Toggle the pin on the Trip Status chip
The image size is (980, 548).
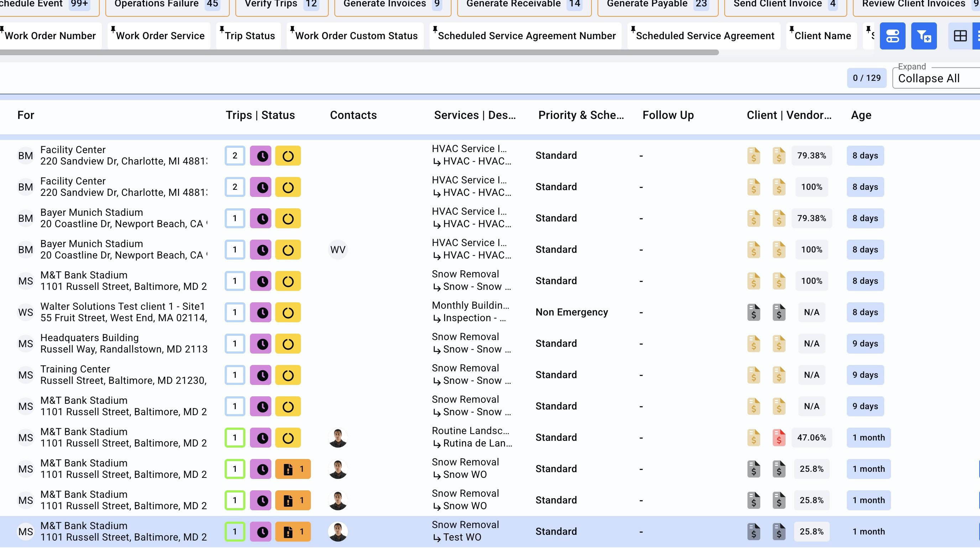click(x=222, y=29)
